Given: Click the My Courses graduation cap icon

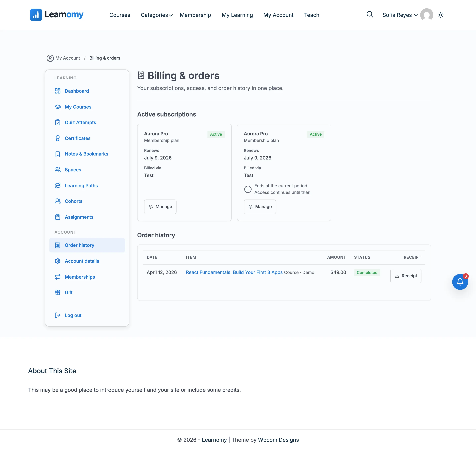Looking at the screenshot, I should point(58,107).
